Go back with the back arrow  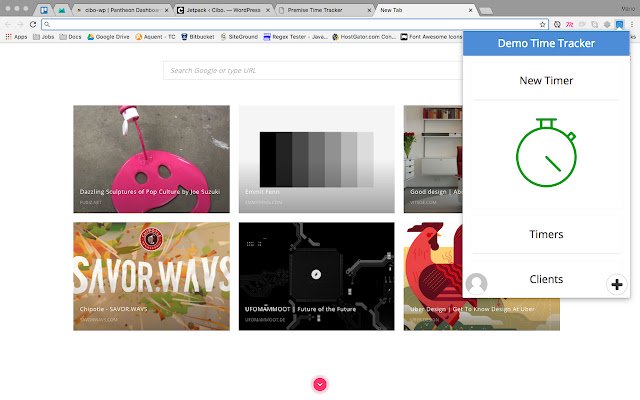(8, 24)
